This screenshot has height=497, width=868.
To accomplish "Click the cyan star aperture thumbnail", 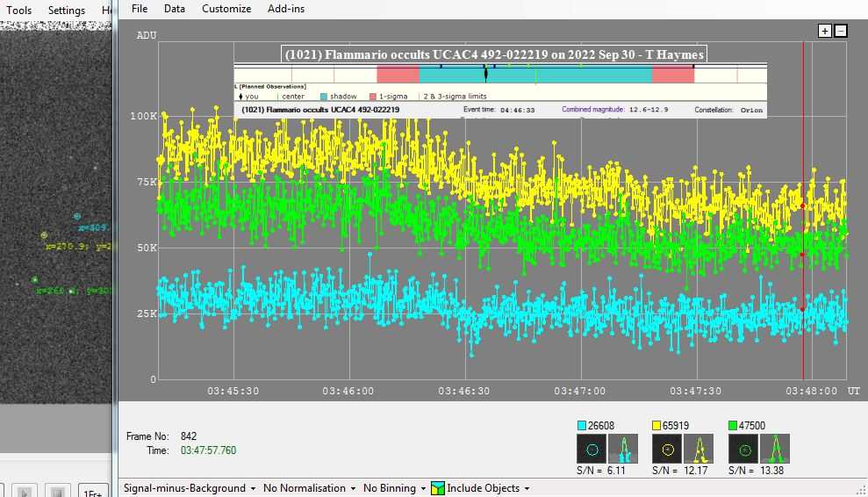I will click(x=591, y=450).
